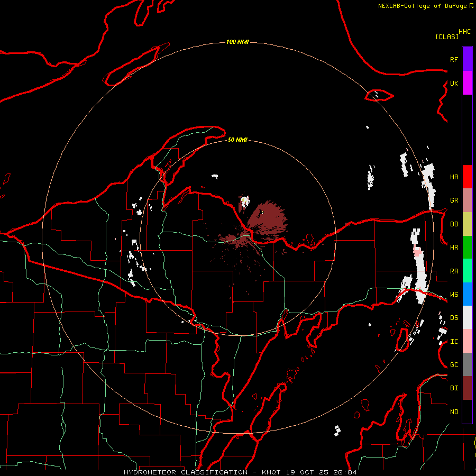Select the GR dusty-pink legend swatch

(467, 200)
